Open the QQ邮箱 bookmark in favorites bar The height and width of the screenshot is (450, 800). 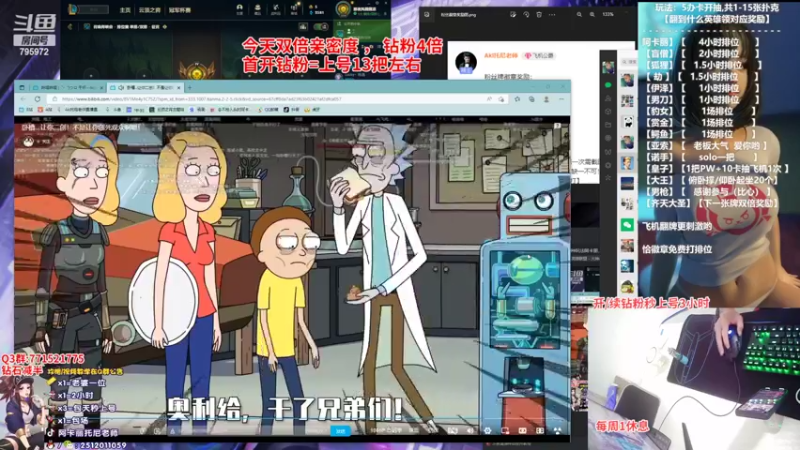pos(267,109)
